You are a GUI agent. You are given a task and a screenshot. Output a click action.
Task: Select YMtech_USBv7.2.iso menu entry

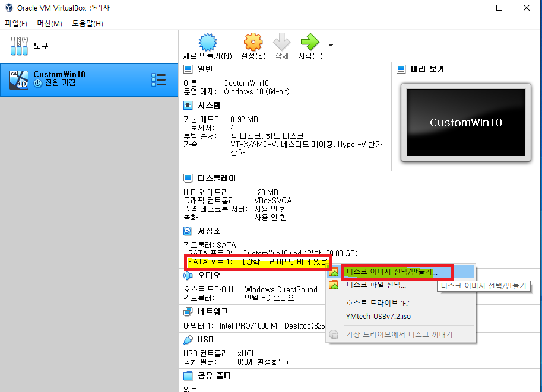click(401, 316)
